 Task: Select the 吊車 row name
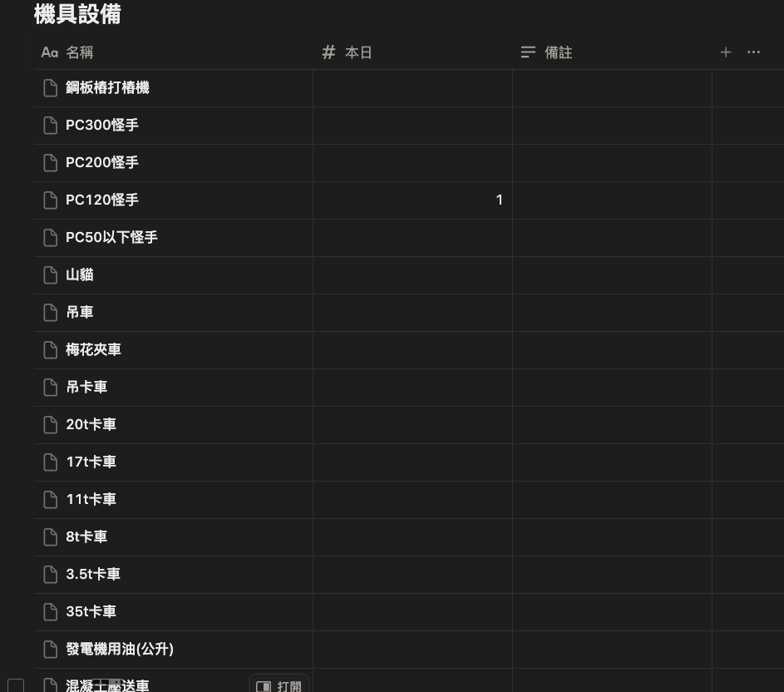point(80,312)
